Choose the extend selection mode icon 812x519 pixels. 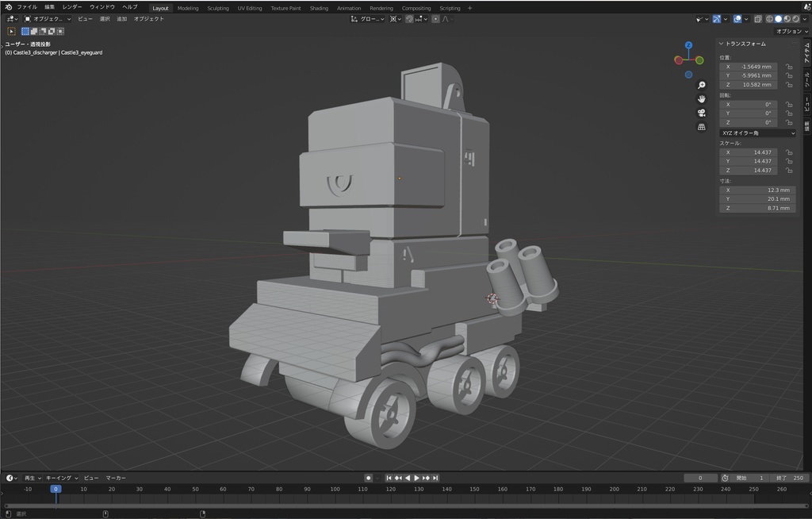[x=33, y=32]
